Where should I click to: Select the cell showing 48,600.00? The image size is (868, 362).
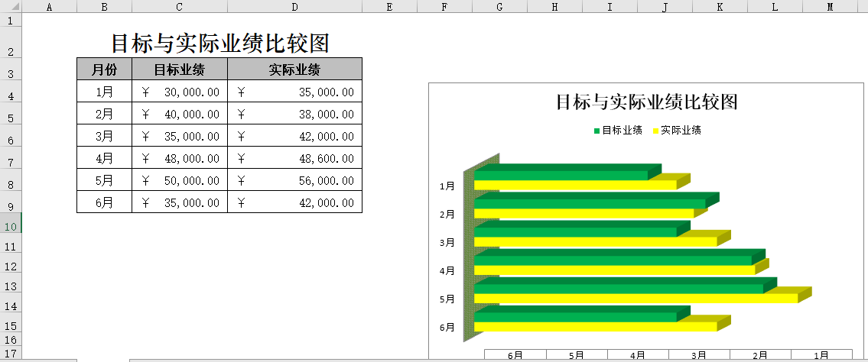(294, 158)
